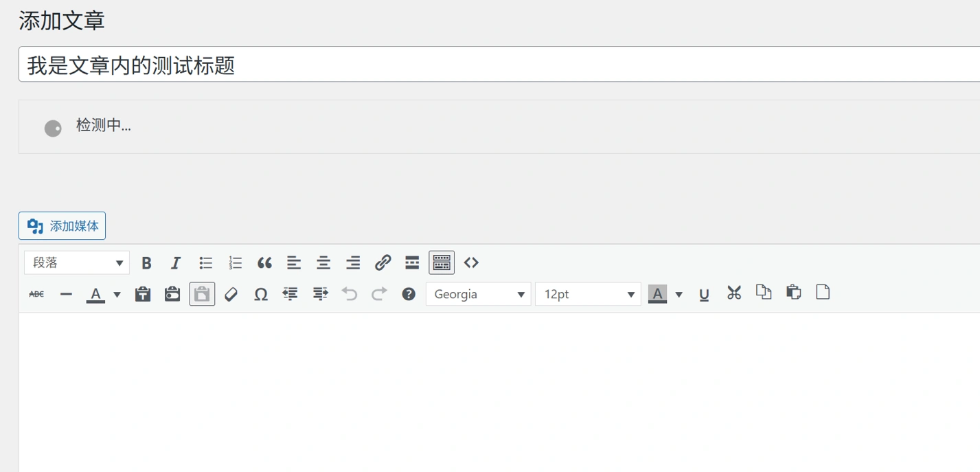Screen dimensions: 980x472
Task: Increase the paragraph indent
Action: click(320, 294)
